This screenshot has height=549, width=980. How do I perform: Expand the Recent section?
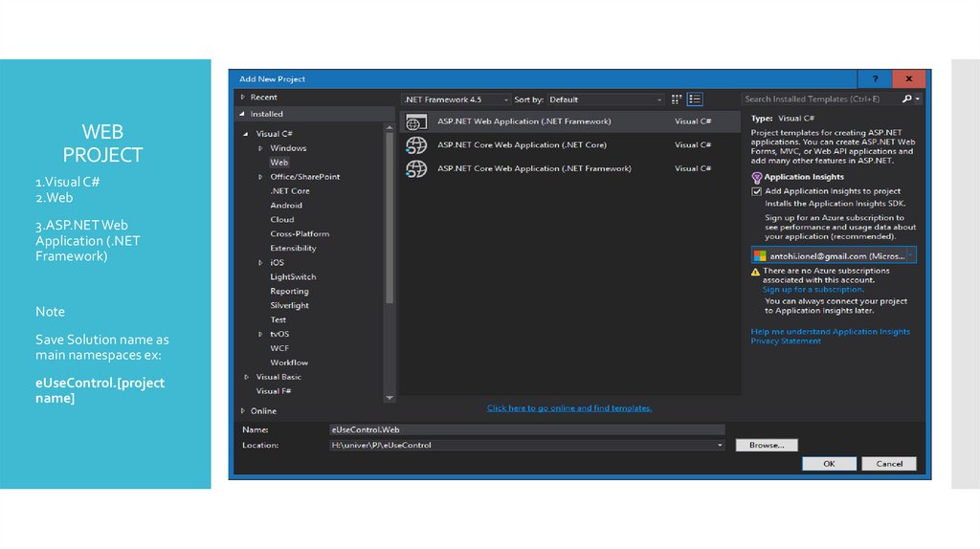242,97
